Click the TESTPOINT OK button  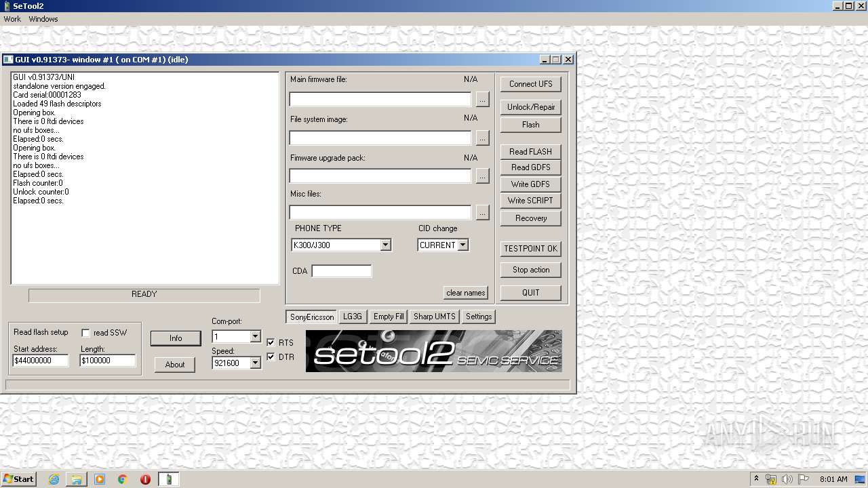(x=531, y=249)
